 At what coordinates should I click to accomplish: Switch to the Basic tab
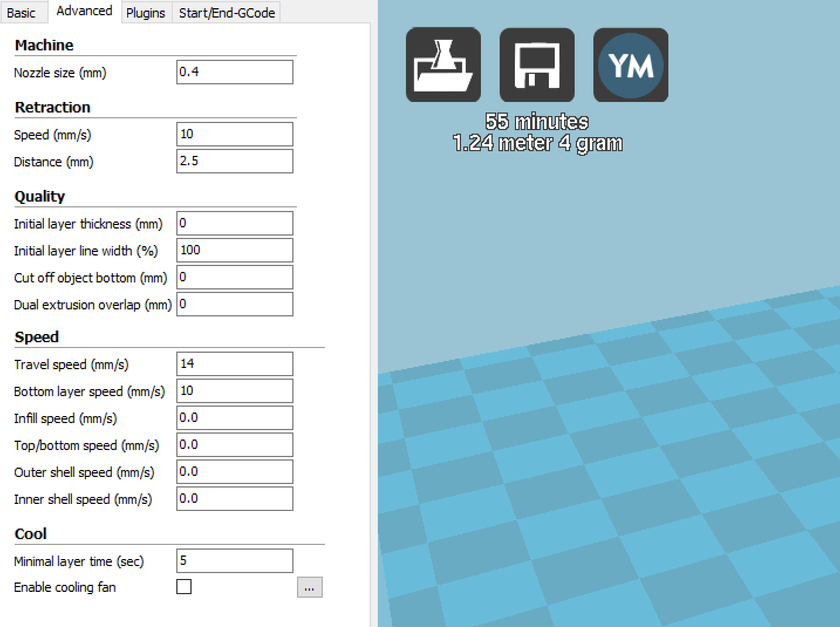coord(23,12)
